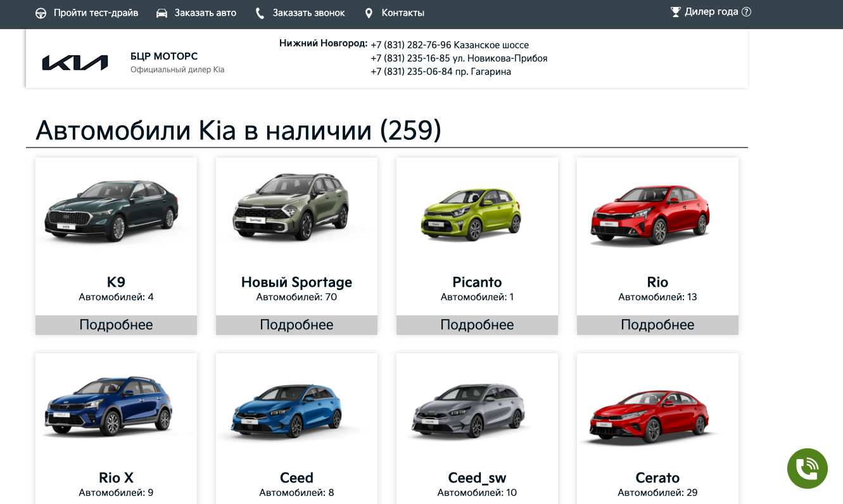Open the Заказать авто menu link
The image size is (843, 504).
tap(205, 13)
